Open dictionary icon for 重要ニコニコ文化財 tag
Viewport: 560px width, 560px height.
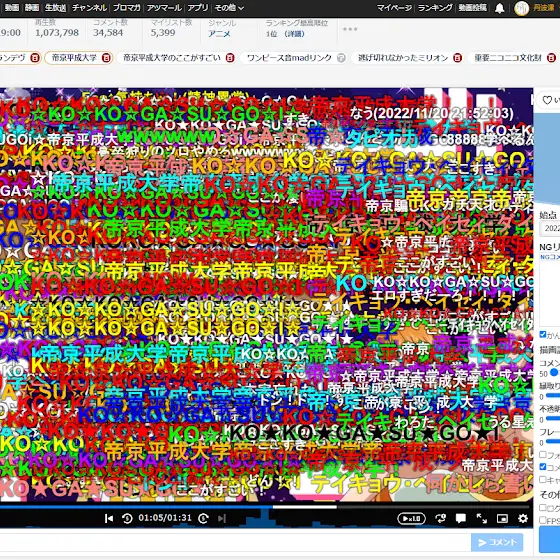point(551,58)
